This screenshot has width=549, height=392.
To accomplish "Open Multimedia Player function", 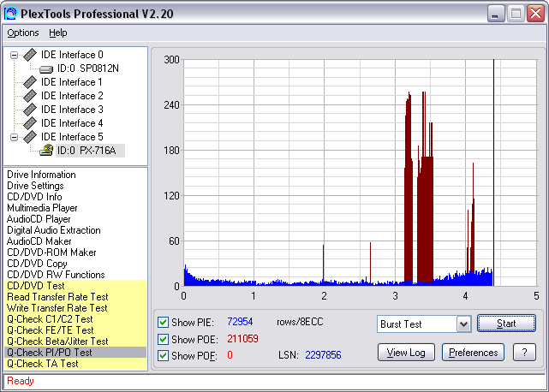I will [42, 208].
